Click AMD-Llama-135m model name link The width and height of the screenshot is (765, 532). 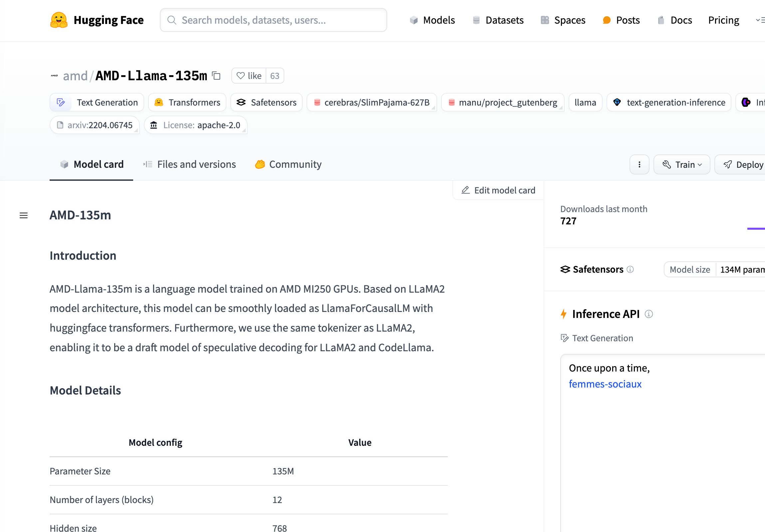tap(151, 76)
